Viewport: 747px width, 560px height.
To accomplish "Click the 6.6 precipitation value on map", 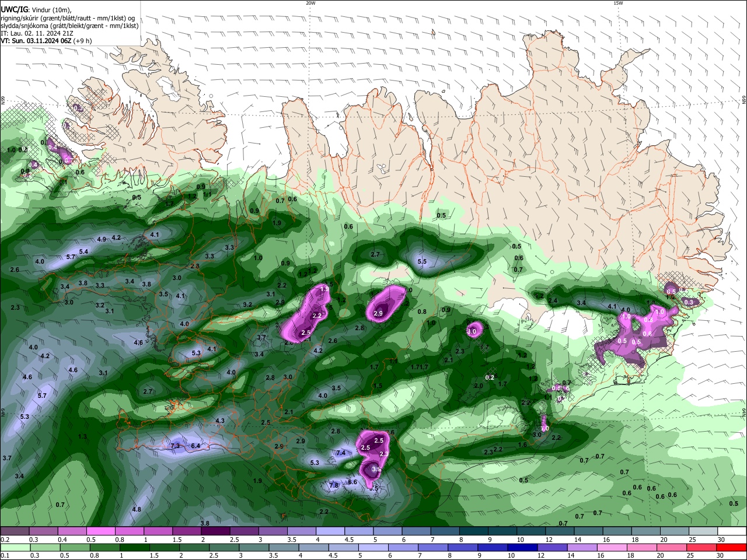I will [x=352, y=482].
